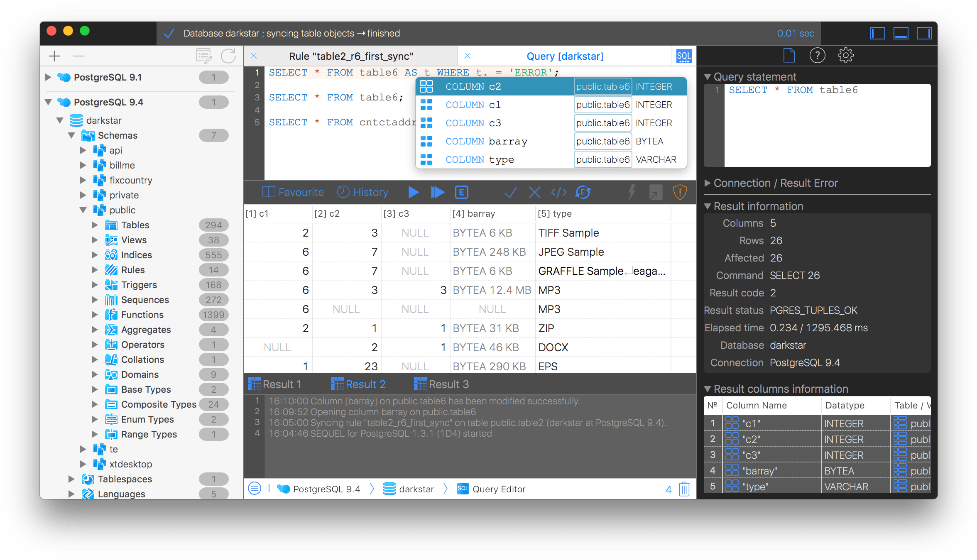Click the Favourite button
This screenshot has height=560, width=977.
[293, 192]
